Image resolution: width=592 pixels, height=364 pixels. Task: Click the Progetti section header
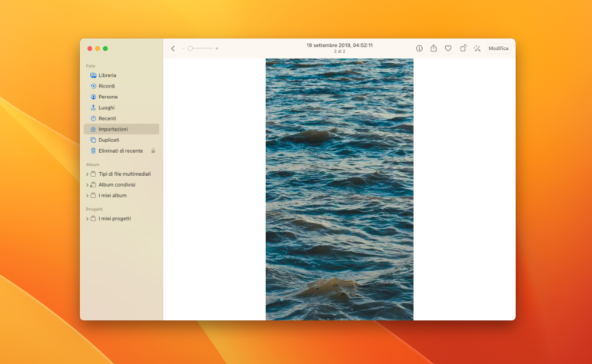[95, 209]
